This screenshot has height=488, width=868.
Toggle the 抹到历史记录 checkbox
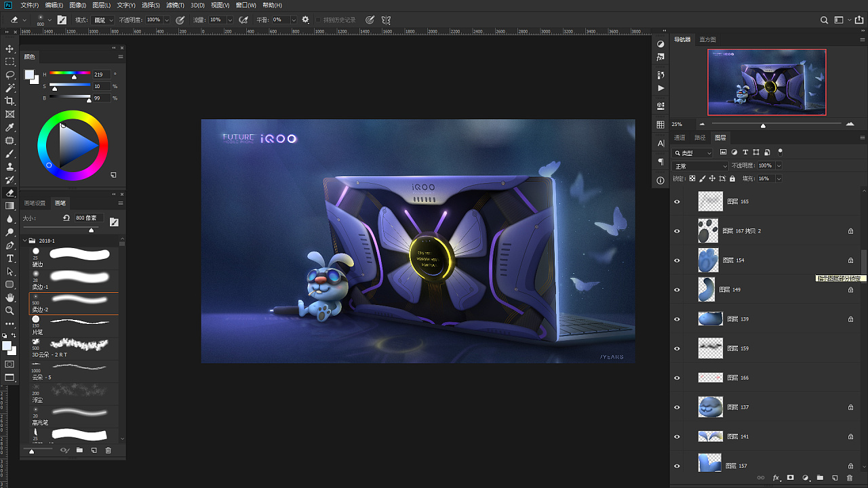(319, 20)
